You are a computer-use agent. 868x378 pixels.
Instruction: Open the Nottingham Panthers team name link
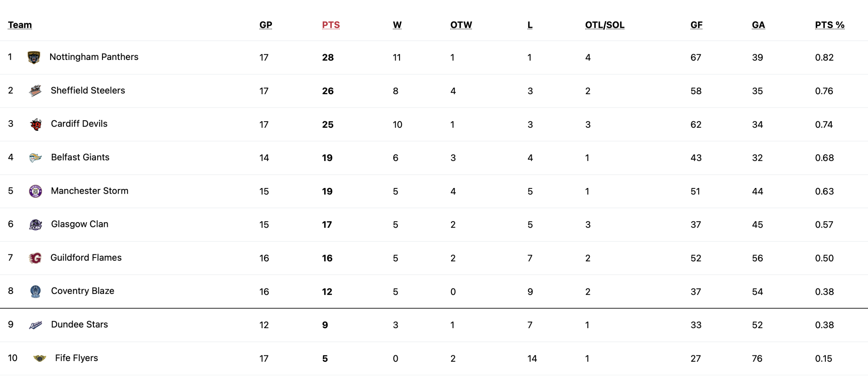click(x=94, y=57)
